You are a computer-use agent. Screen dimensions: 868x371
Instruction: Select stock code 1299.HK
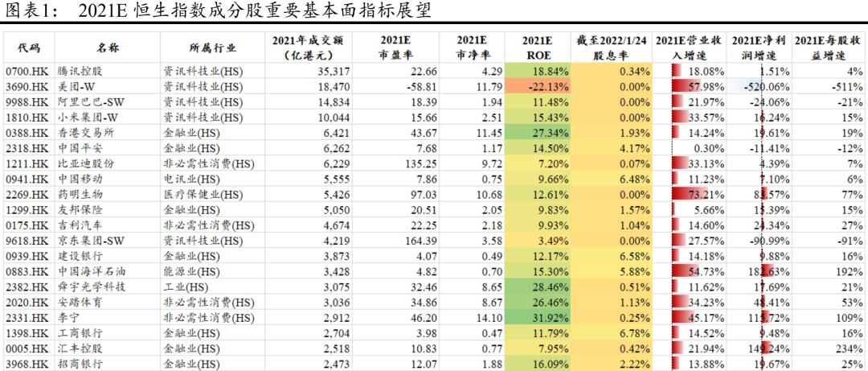(x=27, y=212)
